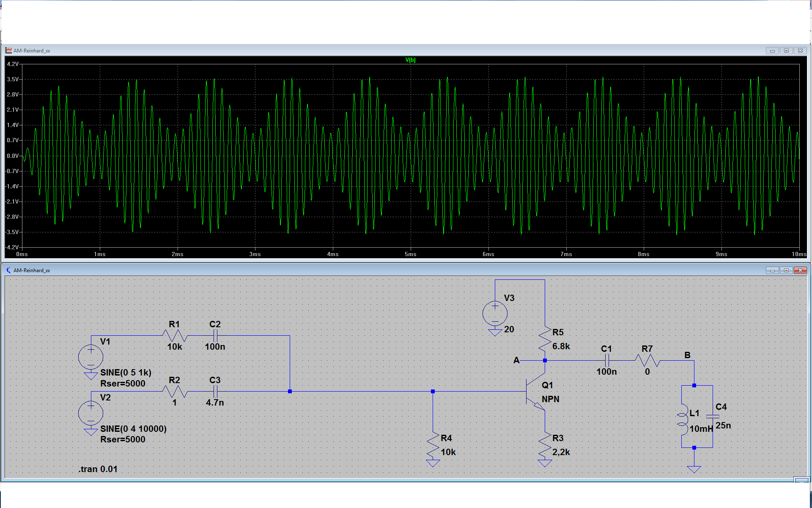This screenshot has height=508, width=812.
Task: Click the 5ms label on the time axis
Action: pyautogui.click(x=411, y=254)
